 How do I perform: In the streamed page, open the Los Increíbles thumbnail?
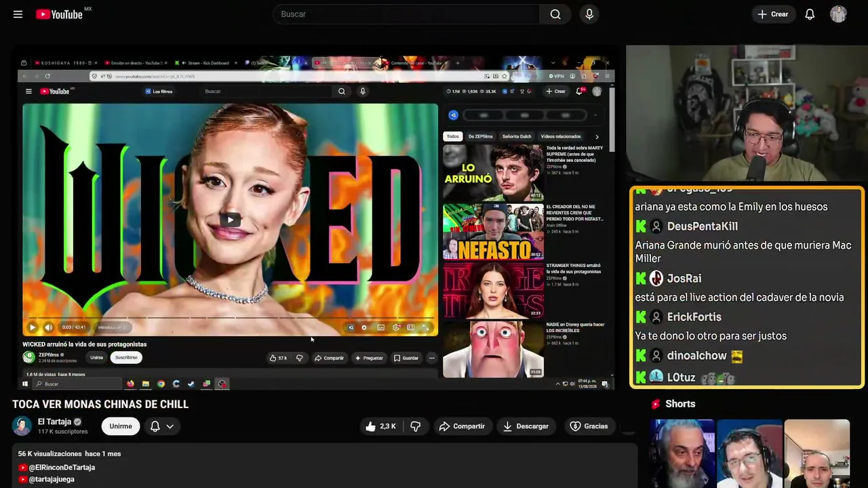(x=493, y=349)
